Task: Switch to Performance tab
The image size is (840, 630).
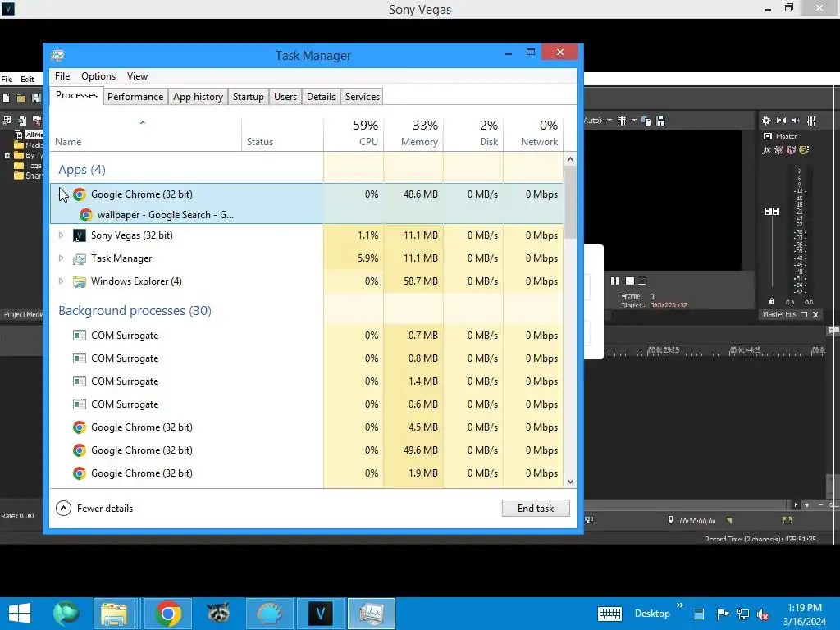Action: click(135, 97)
